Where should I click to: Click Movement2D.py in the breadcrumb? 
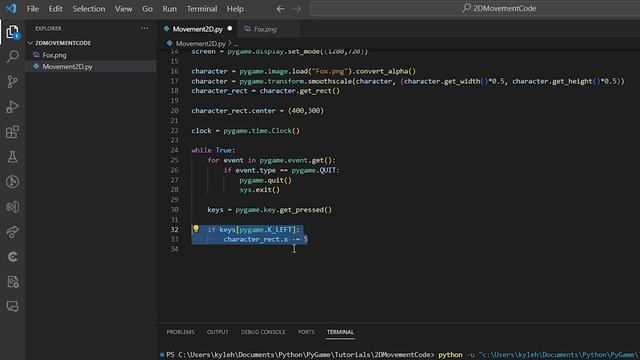tap(200, 43)
